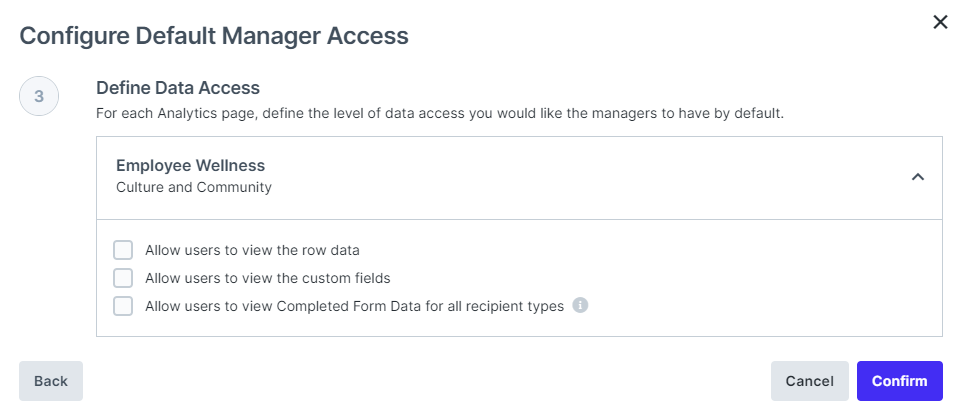
Task: Click the Analytics page description sentence
Action: 440,113
